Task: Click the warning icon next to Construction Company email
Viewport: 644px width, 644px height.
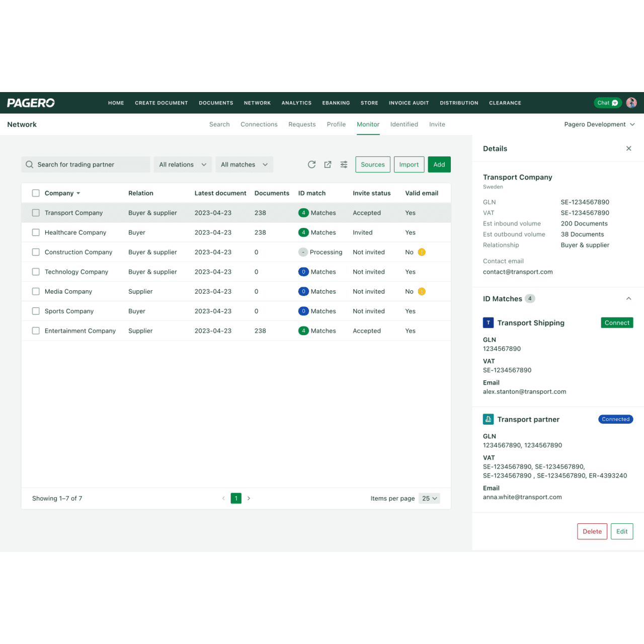Action: [x=422, y=252]
